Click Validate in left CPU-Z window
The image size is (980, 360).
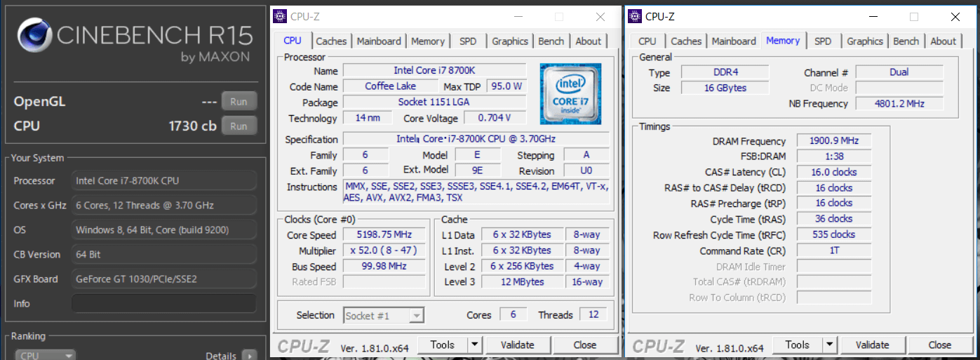click(x=518, y=345)
